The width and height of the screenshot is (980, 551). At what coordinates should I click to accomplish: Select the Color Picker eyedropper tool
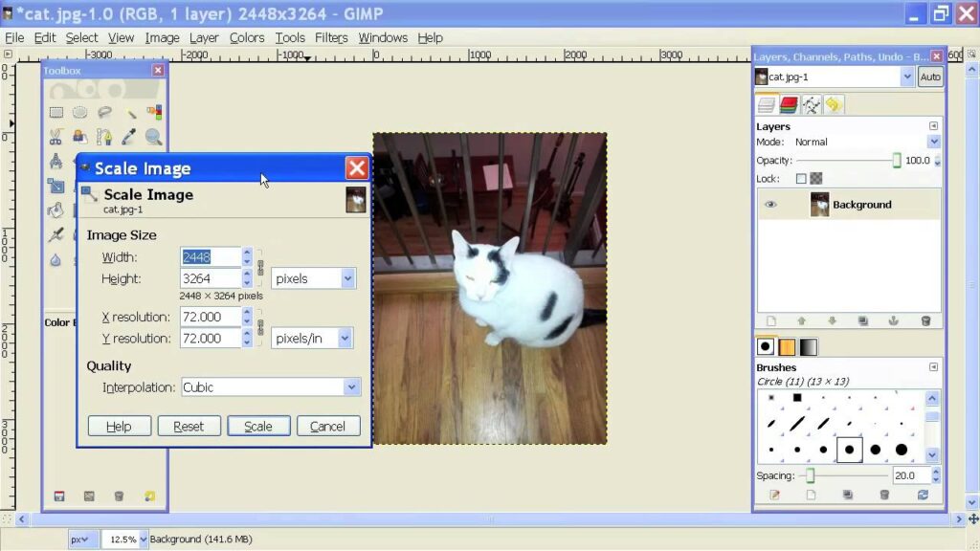pos(128,137)
